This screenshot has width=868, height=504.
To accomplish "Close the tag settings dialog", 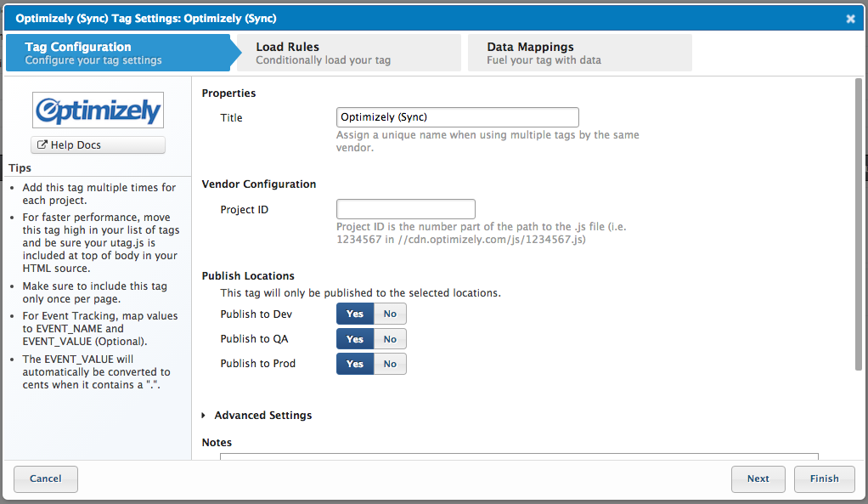I will click(x=850, y=19).
